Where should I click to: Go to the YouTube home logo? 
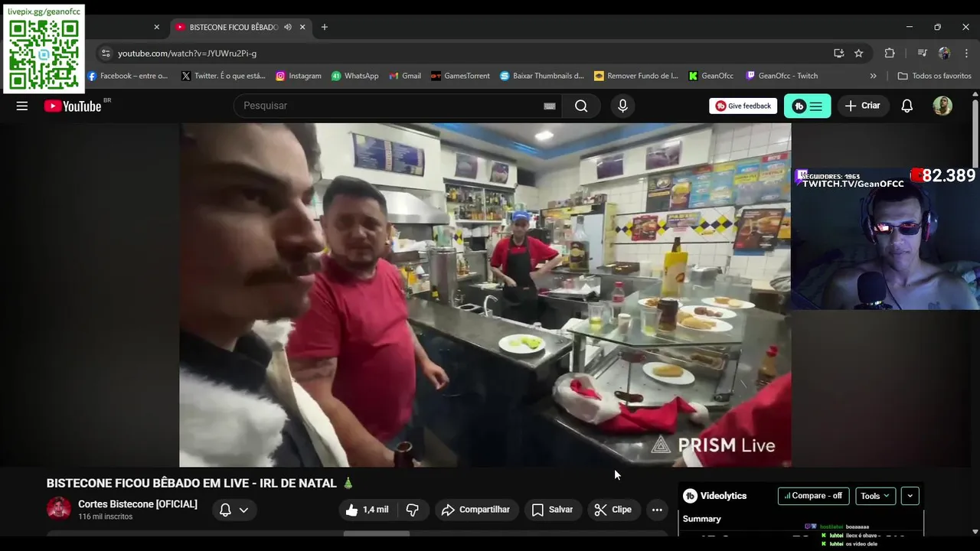tap(73, 106)
